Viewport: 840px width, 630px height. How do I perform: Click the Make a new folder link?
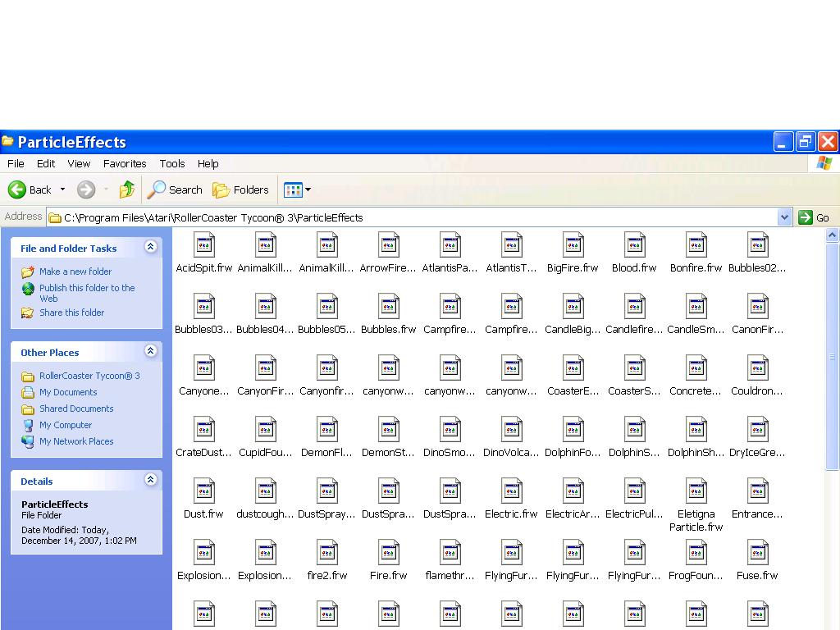(75, 272)
